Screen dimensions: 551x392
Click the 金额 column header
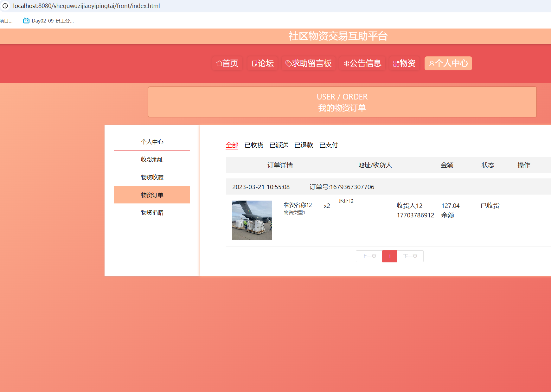[447, 165]
